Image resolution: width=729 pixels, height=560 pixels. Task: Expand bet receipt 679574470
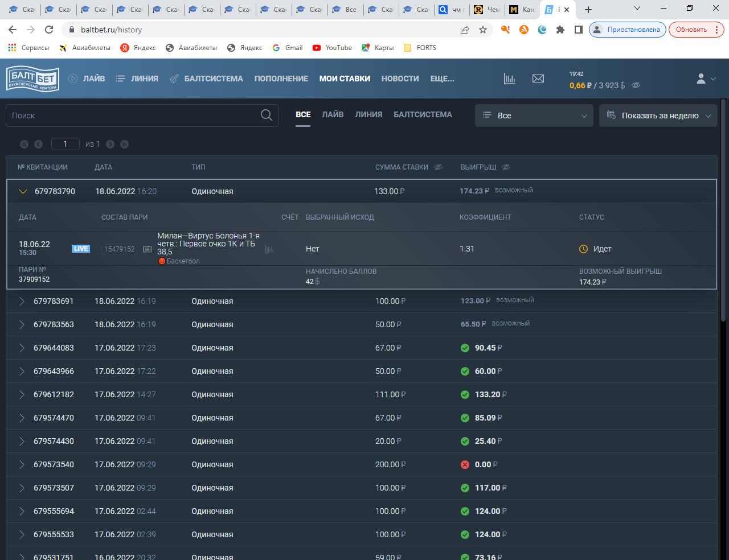(22, 418)
